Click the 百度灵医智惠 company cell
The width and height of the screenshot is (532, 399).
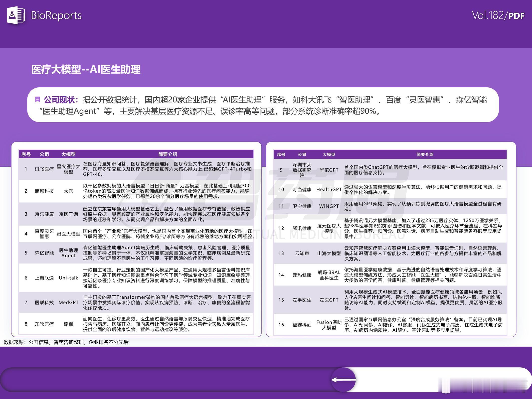pyautogui.click(x=44, y=234)
